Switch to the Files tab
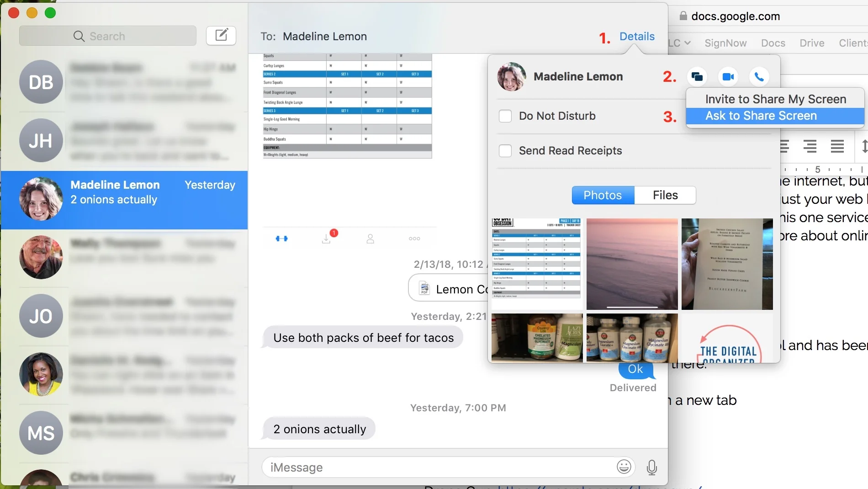The width and height of the screenshot is (868, 489). pyautogui.click(x=665, y=195)
